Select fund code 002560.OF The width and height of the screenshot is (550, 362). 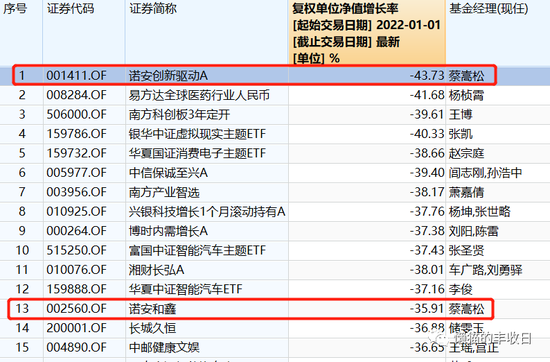click(x=76, y=309)
